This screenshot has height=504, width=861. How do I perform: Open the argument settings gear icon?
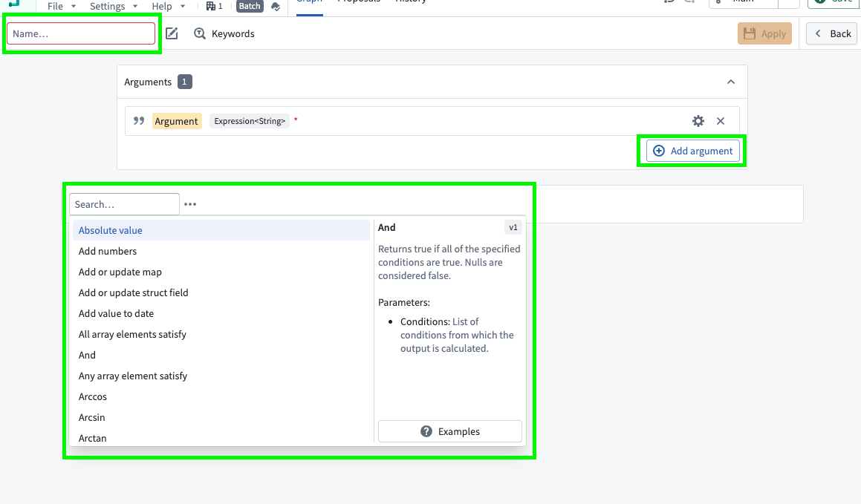click(x=698, y=120)
